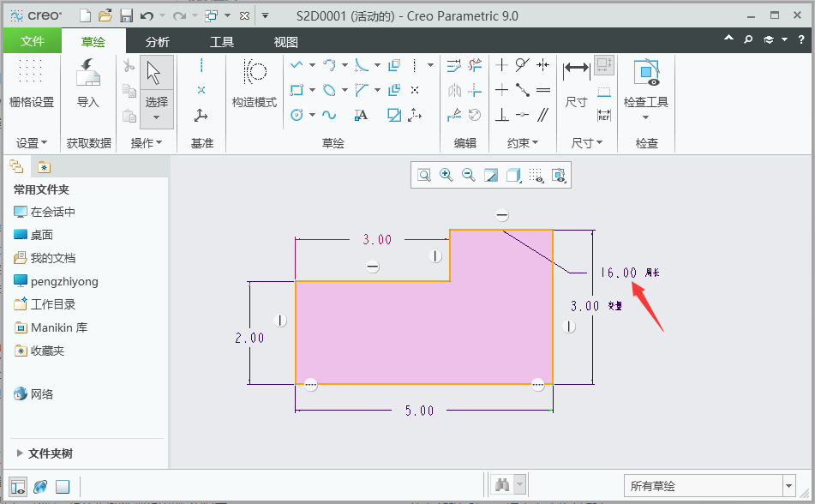815x504 pixels.
Task: Select the 草绘 ribbon tab
Action: pos(93,42)
